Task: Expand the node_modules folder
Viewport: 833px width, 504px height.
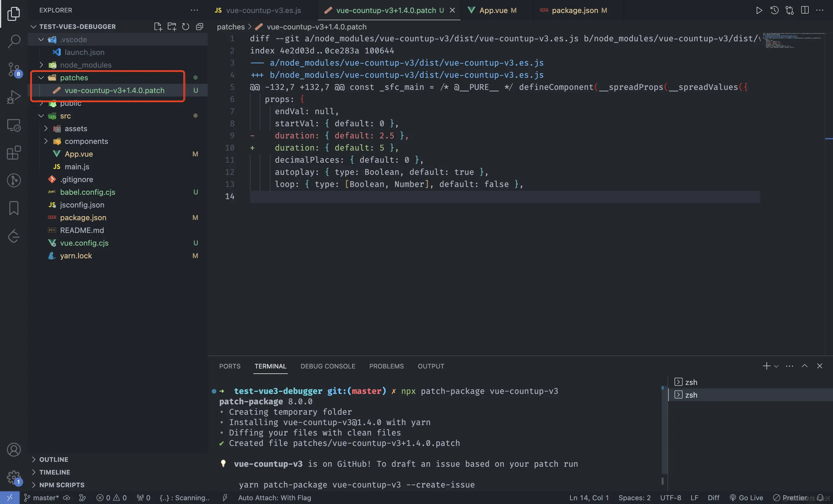Action: pos(41,65)
